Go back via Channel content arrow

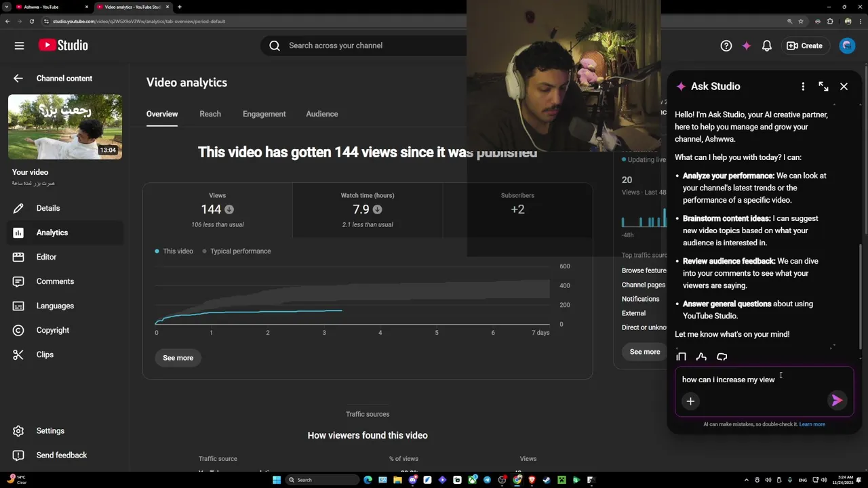[18, 78]
